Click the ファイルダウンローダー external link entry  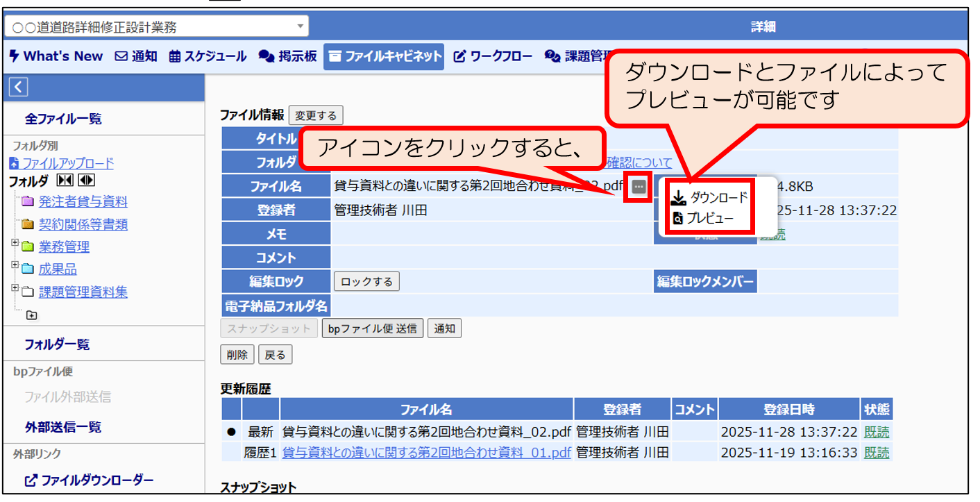pyautogui.click(x=89, y=480)
